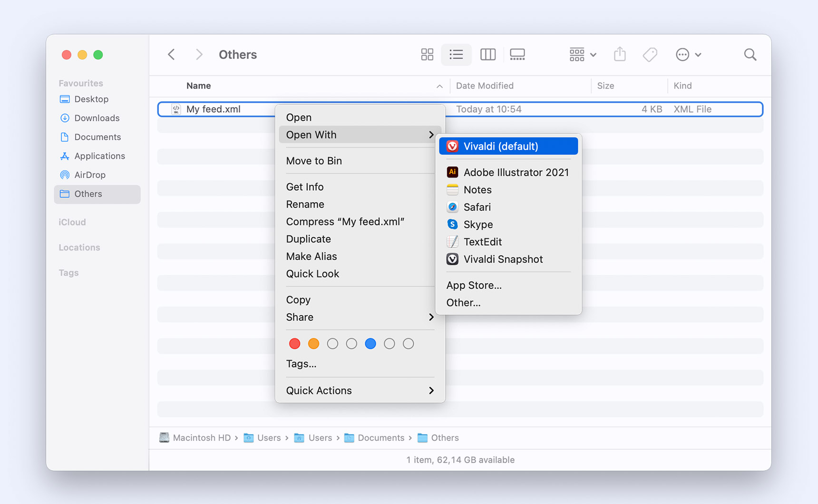Click Others in the path bar

(438, 438)
